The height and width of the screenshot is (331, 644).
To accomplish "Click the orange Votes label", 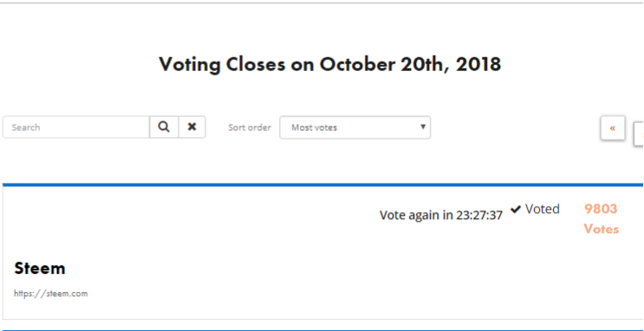I will pyautogui.click(x=602, y=229).
